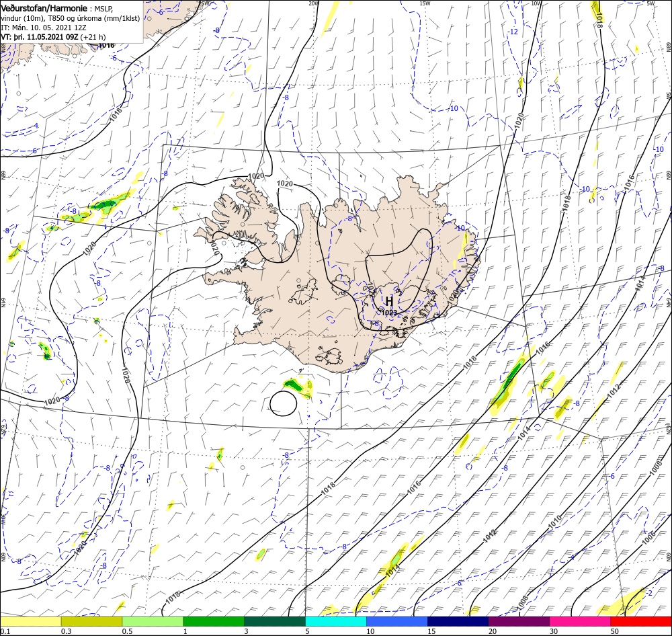Click the 20W longitude label at top
This screenshot has width=672, height=636.
(x=314, y=3)
